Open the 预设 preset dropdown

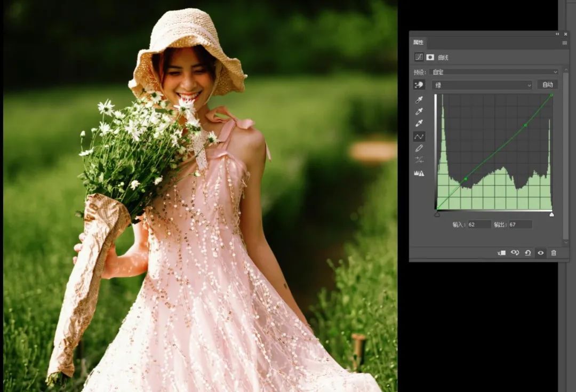coord(494,72)
